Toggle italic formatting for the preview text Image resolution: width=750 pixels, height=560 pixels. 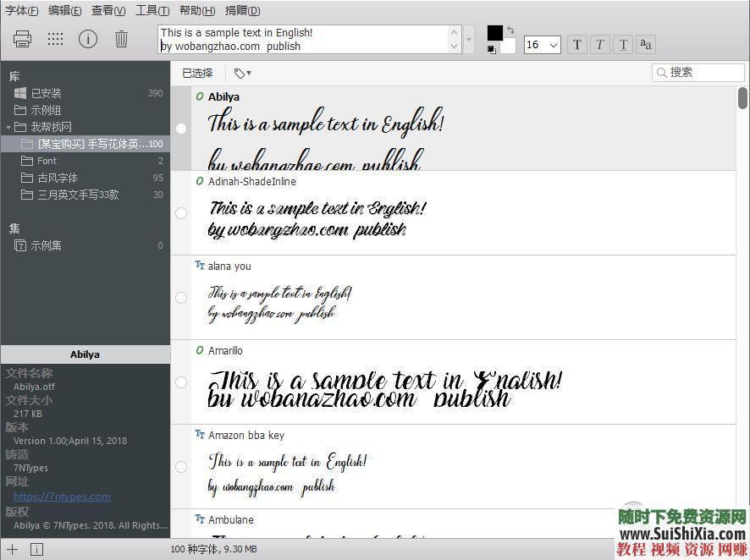[599, 44]
